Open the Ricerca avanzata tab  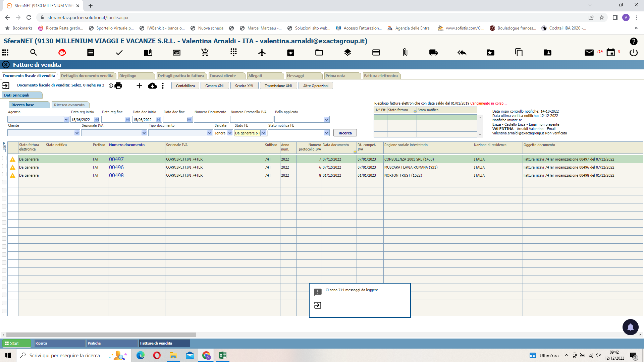[x=69, y=105]
